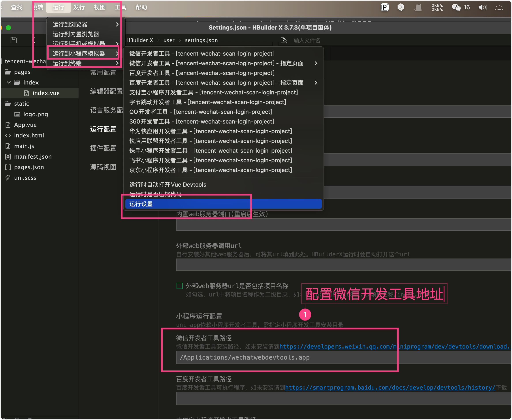Run 字节跳动开发者工具 menu entry
The width and height of the screenshot is (512, 420).
pyautogui.click(x=223, y=102)
